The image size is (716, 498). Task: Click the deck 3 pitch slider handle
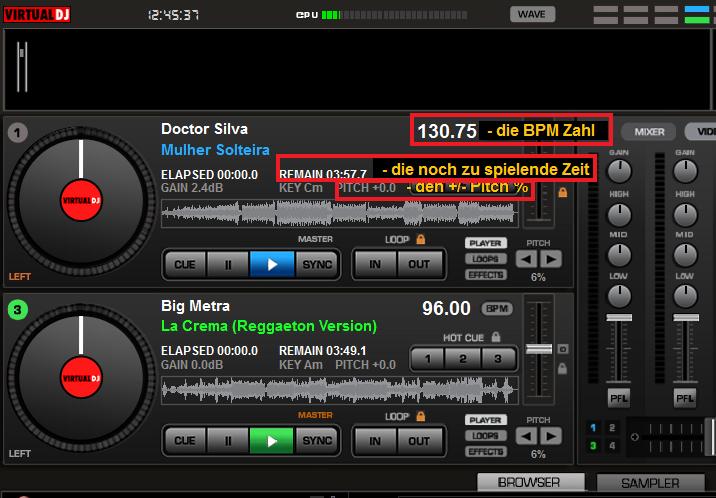coord(539,349)
